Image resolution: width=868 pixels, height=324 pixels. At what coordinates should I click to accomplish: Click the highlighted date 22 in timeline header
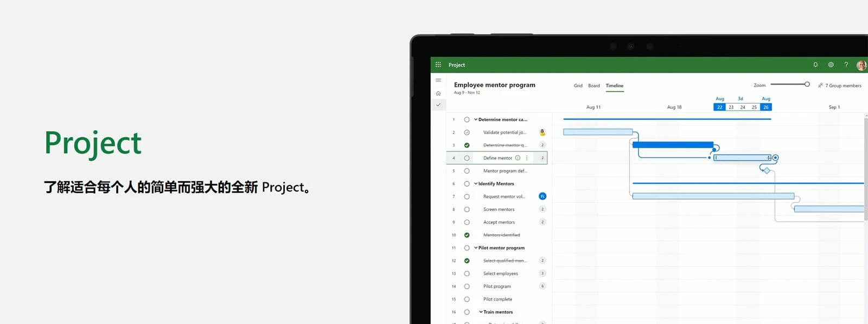[x=719, y=107]
